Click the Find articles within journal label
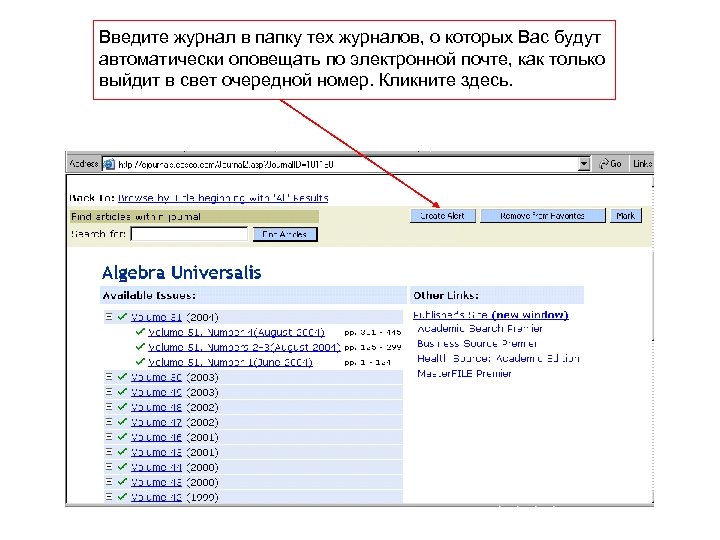This screenshot has height=540, width=720. pos(136,217)
